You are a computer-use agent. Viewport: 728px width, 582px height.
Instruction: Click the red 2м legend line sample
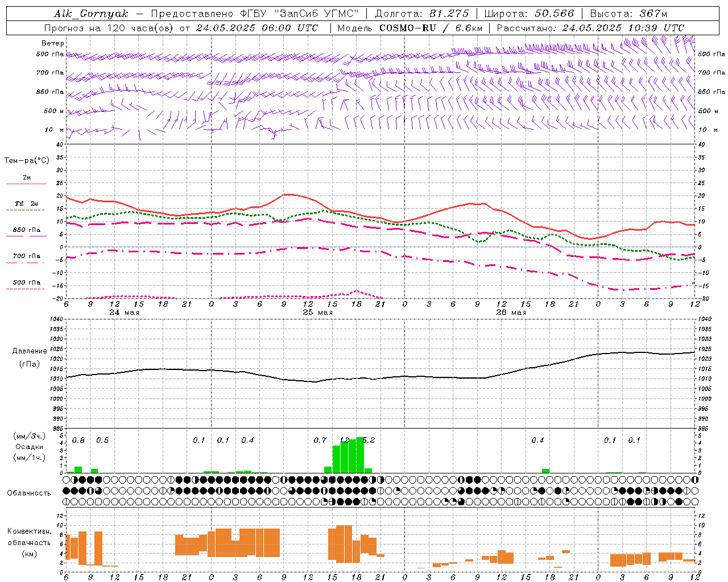26,184
